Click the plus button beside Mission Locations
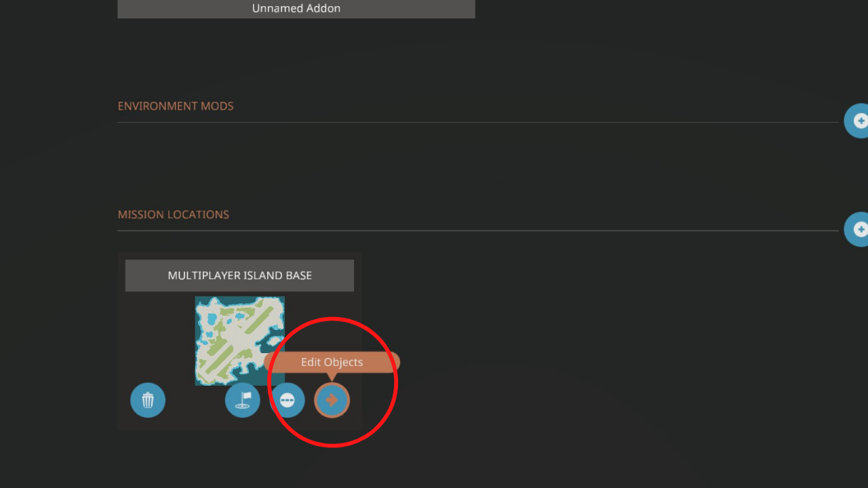This screenshot has height=488, width=868. pos(857,229)
